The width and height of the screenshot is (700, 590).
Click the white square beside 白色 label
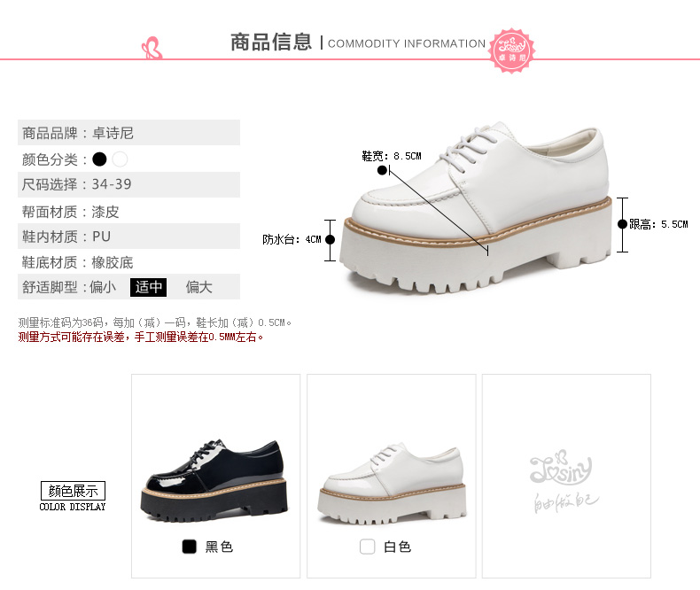368,547
